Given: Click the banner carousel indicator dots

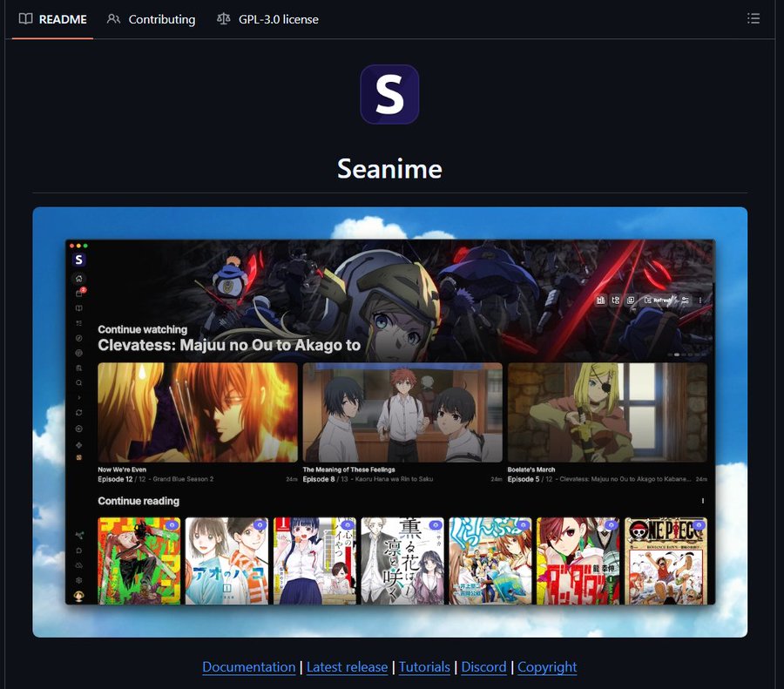Looking at the screenshot, I should (687, 355).
